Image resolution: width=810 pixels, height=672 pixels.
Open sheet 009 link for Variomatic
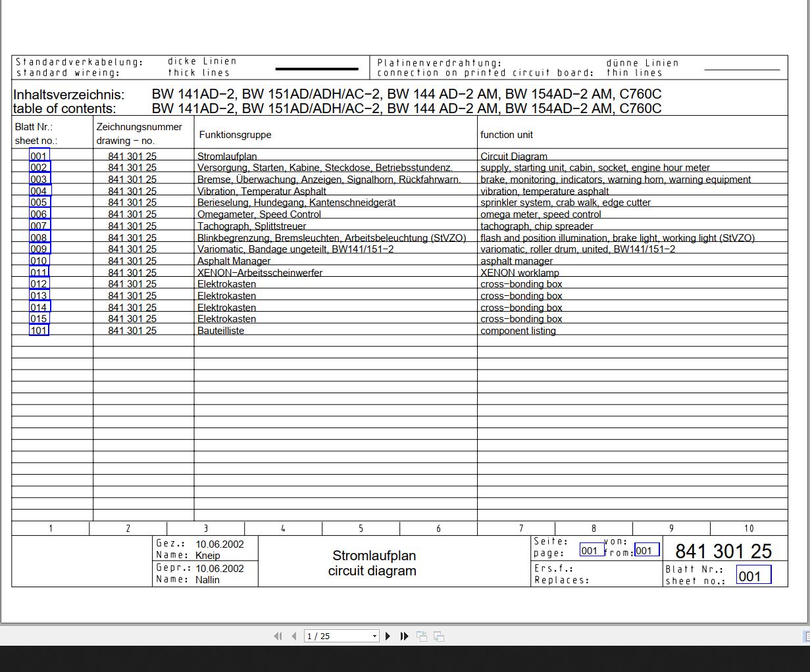point(39,249)
